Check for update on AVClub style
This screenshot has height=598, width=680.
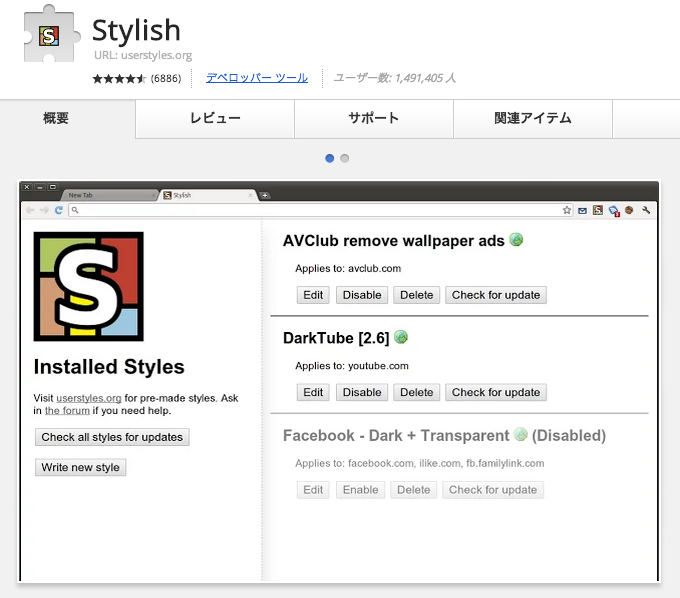tap(496, 295)
